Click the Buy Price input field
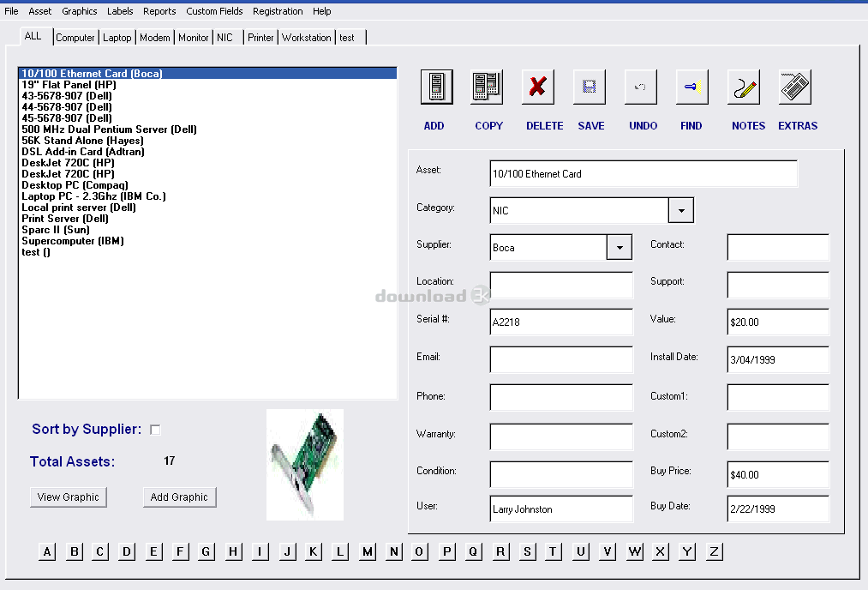 tap(778, 475)
